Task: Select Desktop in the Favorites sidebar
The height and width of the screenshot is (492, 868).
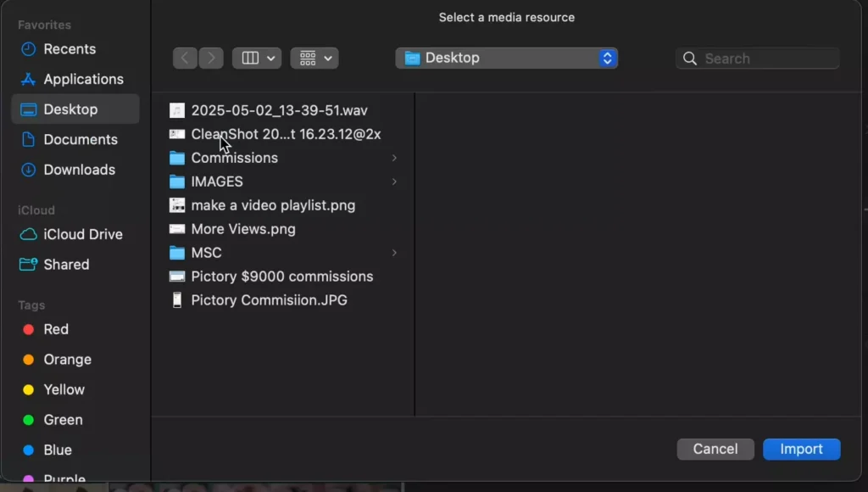Action: pos(75,109)
